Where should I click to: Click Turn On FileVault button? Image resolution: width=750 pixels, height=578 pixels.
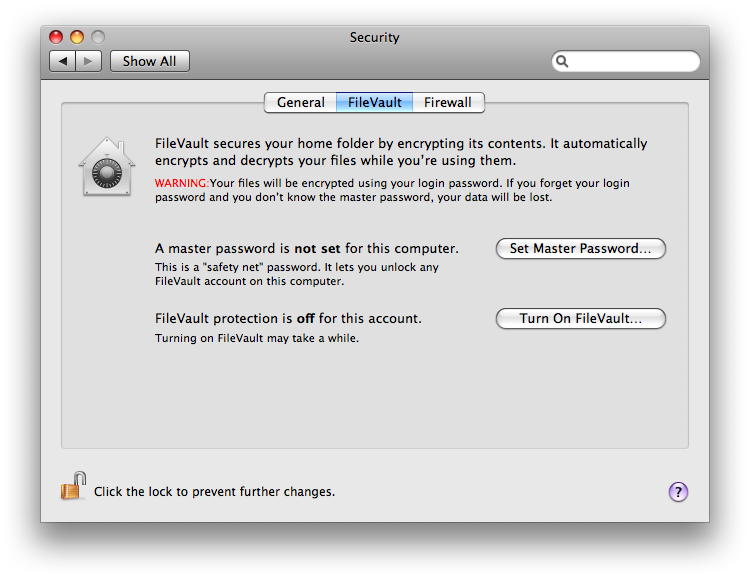click(x=581, y=319)
